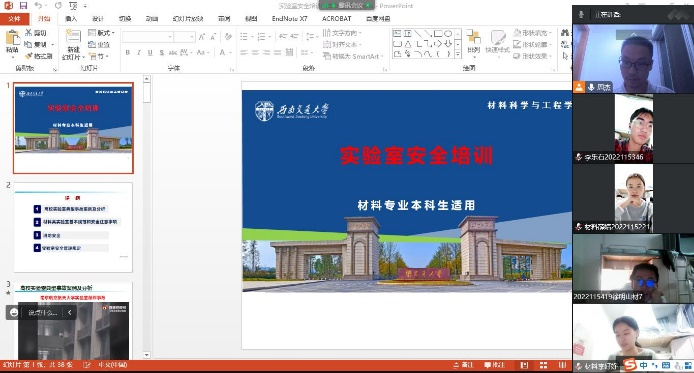Toggle Underline text formatting
694x373 pixels.
click(x=150, y=53)
